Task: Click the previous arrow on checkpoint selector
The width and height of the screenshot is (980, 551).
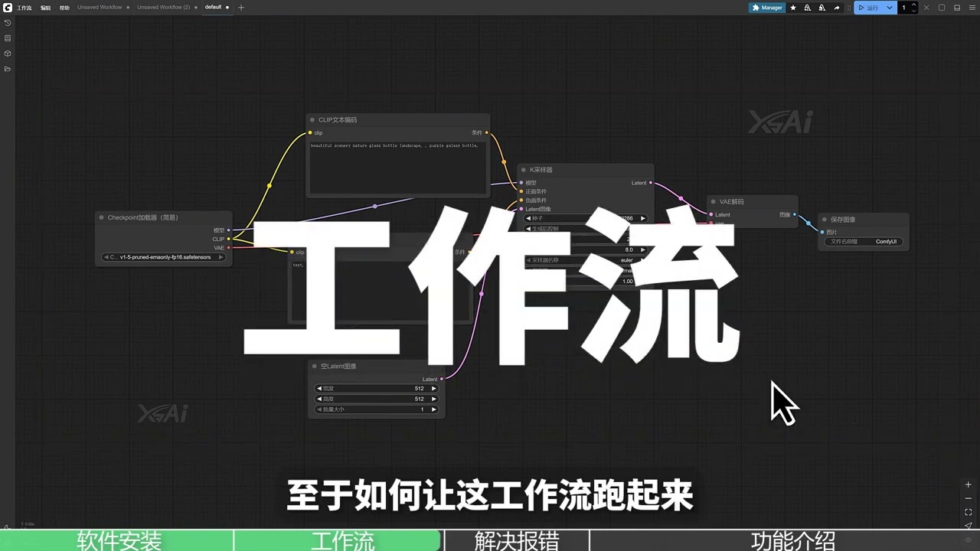Action: (107, 257)
